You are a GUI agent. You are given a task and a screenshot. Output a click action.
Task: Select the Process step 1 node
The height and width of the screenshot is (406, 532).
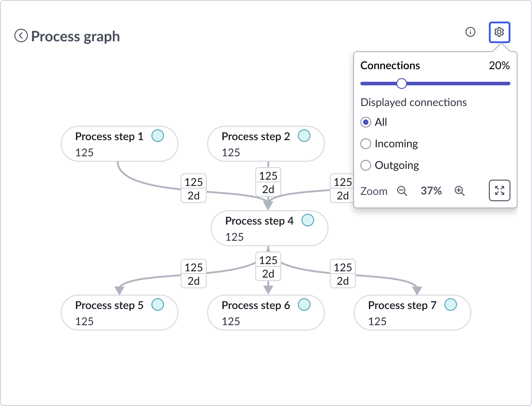[119, 144]
